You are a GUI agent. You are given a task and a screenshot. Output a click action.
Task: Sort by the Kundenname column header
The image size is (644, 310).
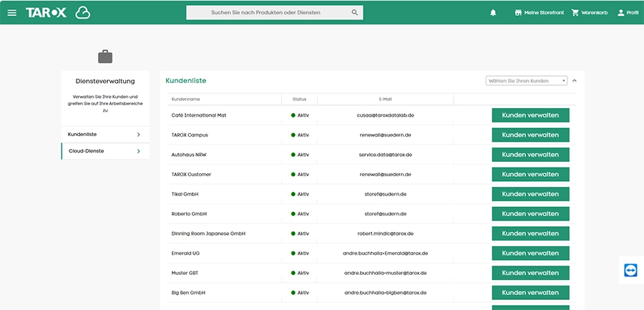[x=186, y=99]
